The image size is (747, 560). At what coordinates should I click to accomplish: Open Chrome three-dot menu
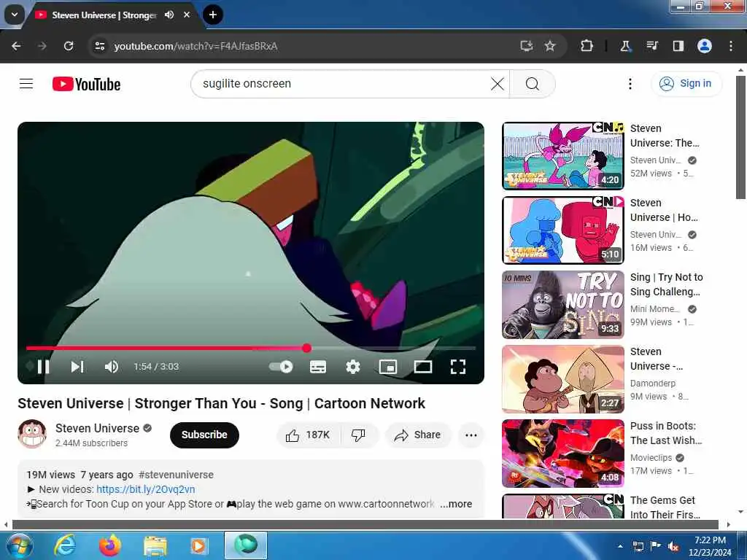(x=731, y=46)
